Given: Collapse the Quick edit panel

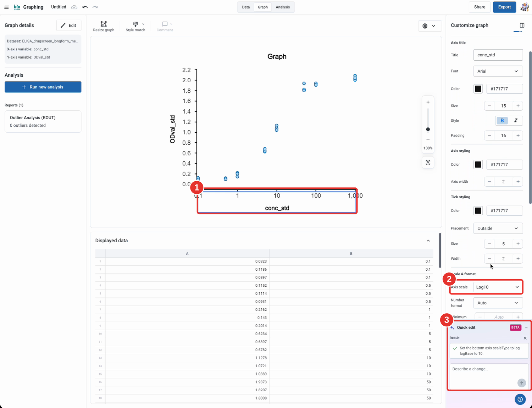Looking at the screenshot, I should coord(526,327).
